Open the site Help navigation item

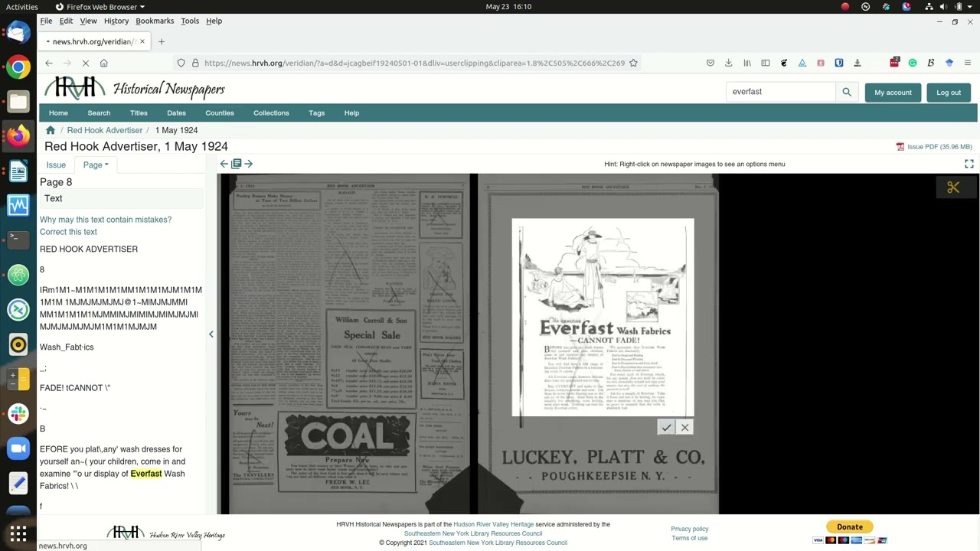(x=351, y=113)
